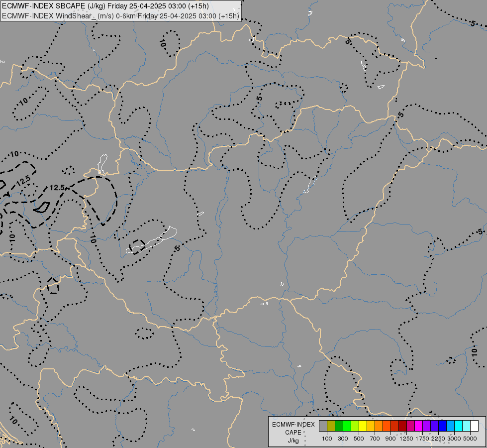Select the dark green legend swatch
The image size is (487, 448).
click(x=339, y=426)
